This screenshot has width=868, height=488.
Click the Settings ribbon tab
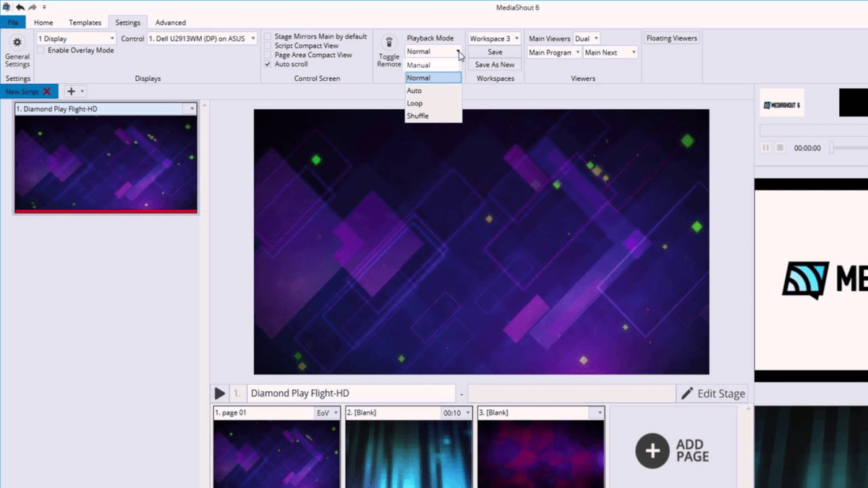click(128, 22)
